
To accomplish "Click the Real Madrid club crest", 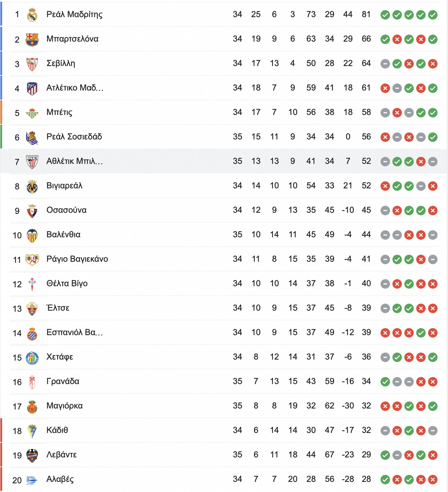I will coord(32,15).
